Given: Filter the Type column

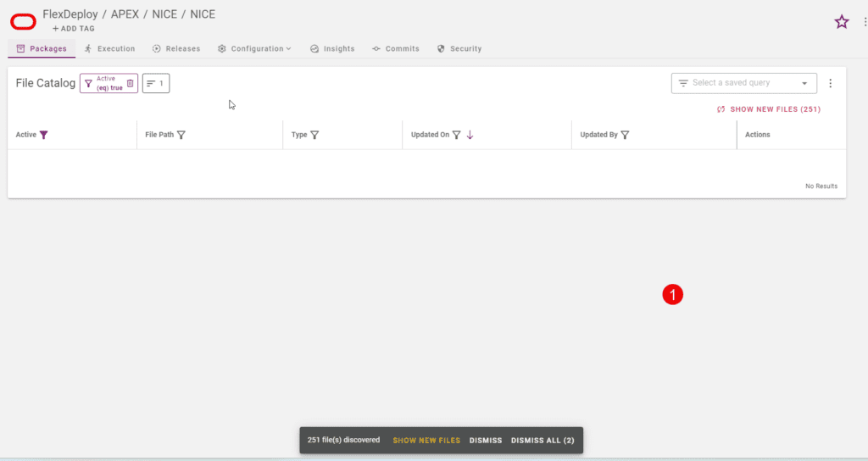Looking at the screenshot, I should coord(314,135).
